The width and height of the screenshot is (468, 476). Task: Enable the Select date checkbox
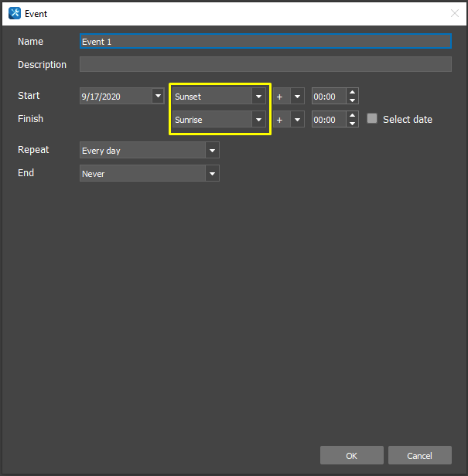tap(372, 119)
